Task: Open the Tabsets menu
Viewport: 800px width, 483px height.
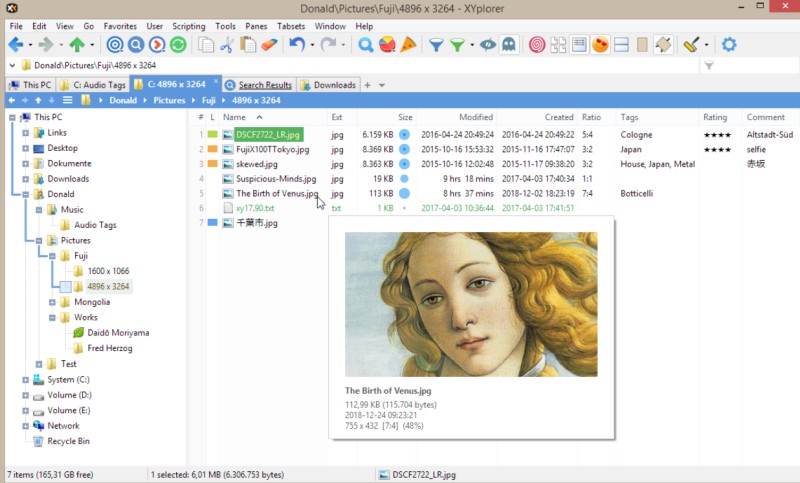Action: [x=291, y=26]
